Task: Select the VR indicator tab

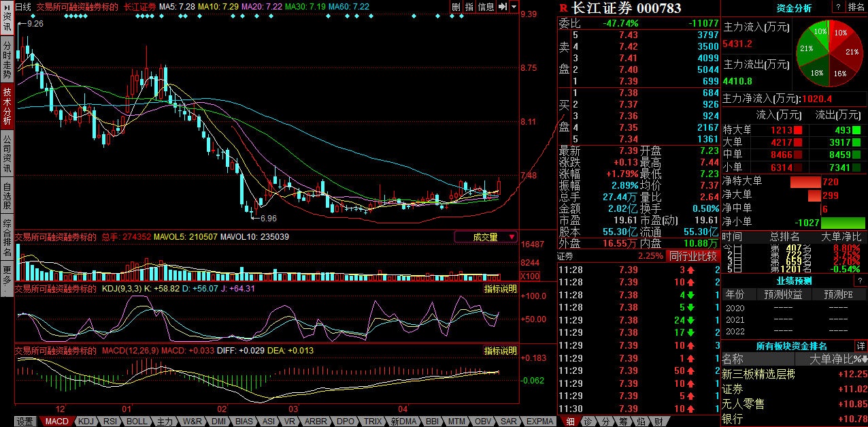Action: 289,422
